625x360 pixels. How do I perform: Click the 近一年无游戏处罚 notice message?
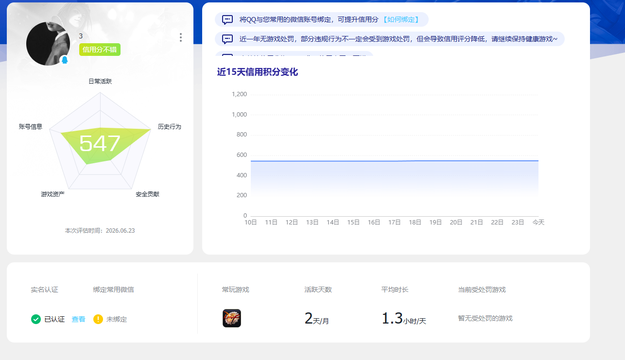pos(390,39)
